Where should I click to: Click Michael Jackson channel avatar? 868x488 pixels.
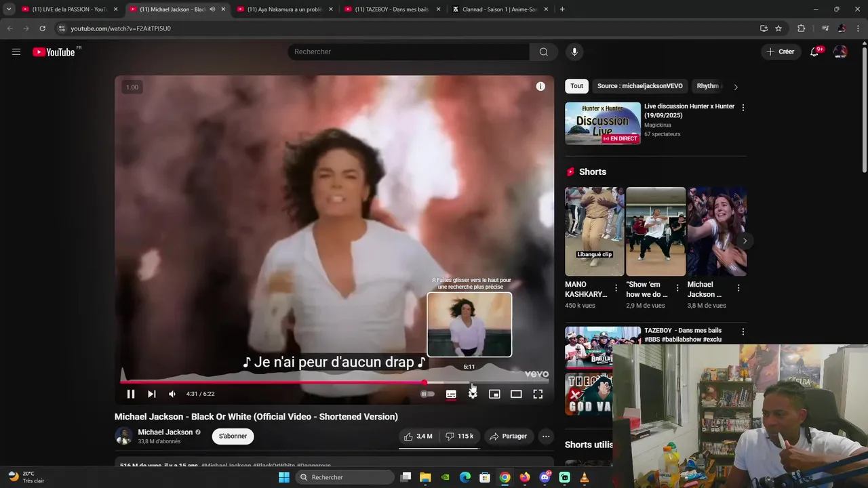pos(123,436)
